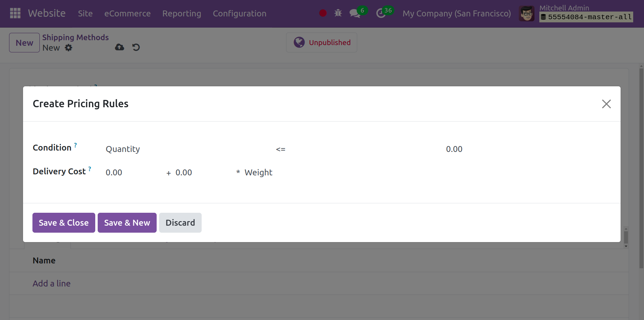
Task: Open the activities clock icon
Action: [x=381, y=13]
